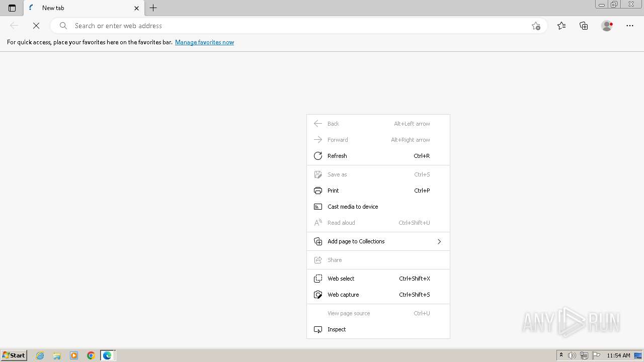Select View page source entry
Viewport: 644px width, 362px height.
(378, 313)
